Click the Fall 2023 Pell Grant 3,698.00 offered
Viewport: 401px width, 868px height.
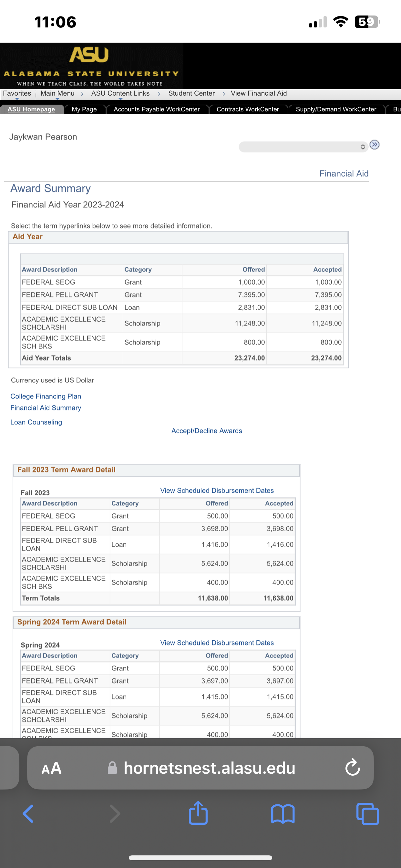[215, 529]
